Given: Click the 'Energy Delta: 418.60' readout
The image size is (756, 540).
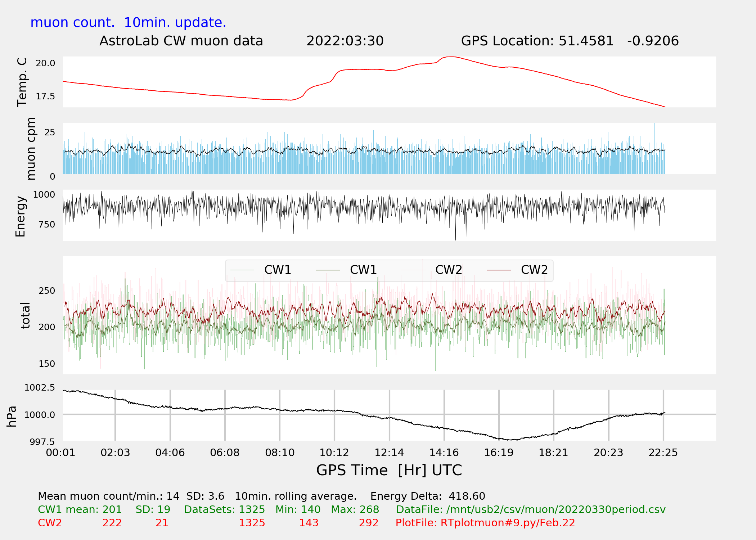Looking at the screenshot, I should click(x=427, y=496).
